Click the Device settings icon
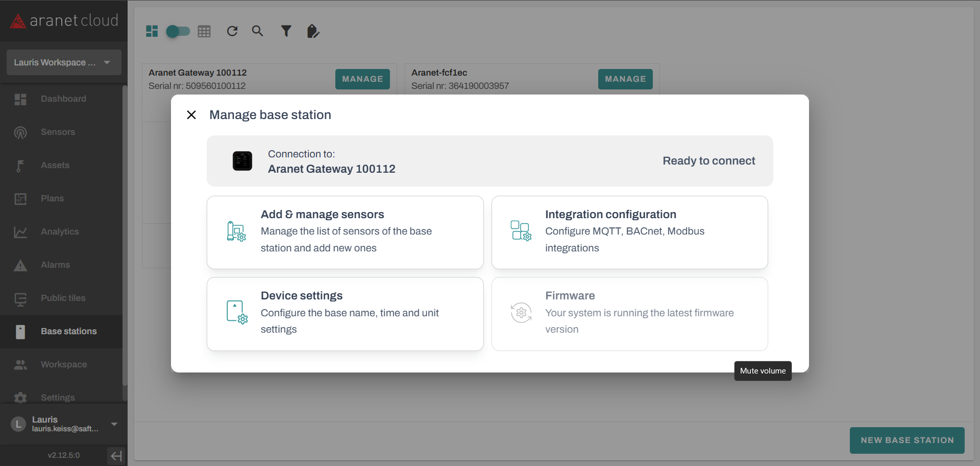Viewport: 980px width, 466px height. (x=236, y=312)
